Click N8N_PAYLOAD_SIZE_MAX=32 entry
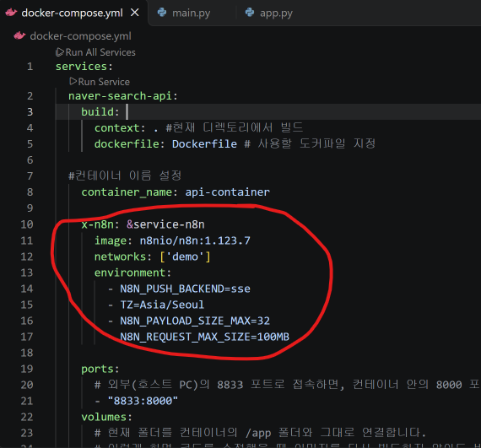The image size is (481, 448). click(x=195, y=321)
